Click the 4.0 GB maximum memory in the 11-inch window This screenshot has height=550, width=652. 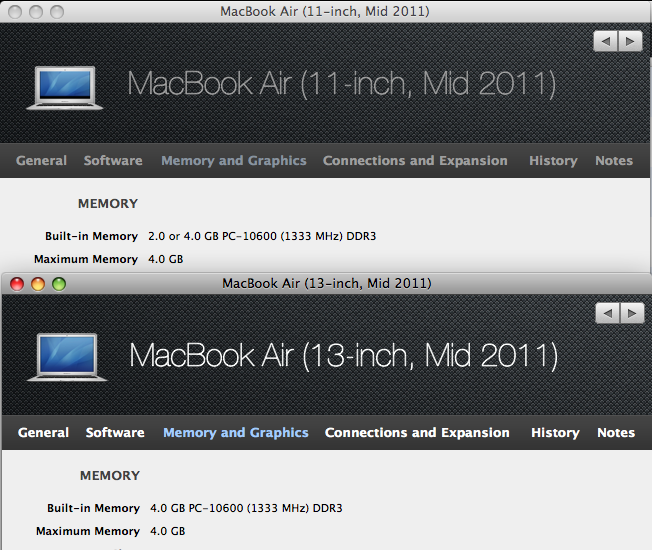coord(165,259)
